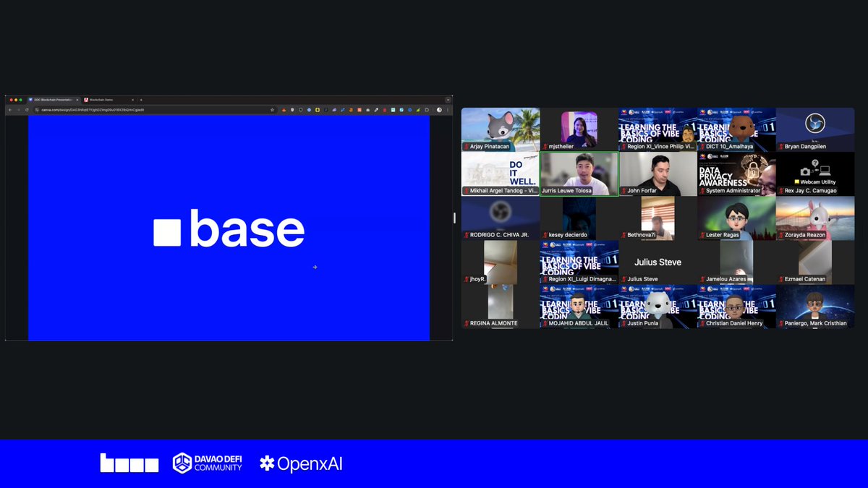This screenshot has height=488, width=868.
Task: Select Bethnova7i's video tile
Action: (x=658, y=218)
